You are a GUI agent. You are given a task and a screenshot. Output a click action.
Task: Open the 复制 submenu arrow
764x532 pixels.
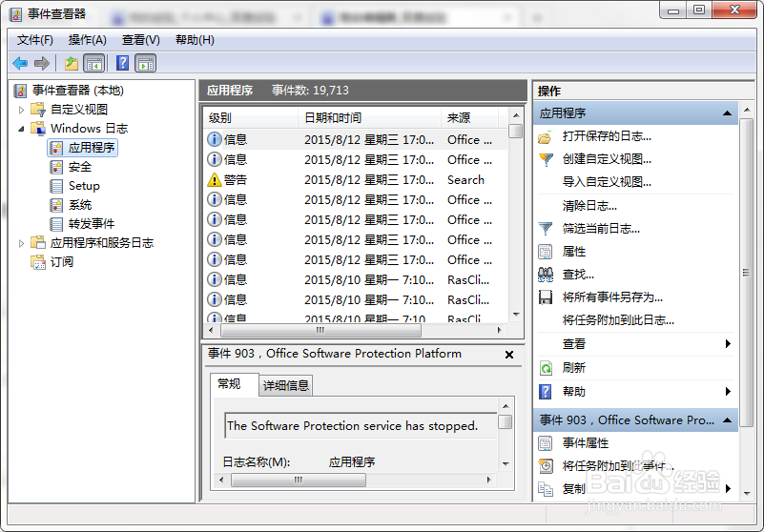(728, 489)
